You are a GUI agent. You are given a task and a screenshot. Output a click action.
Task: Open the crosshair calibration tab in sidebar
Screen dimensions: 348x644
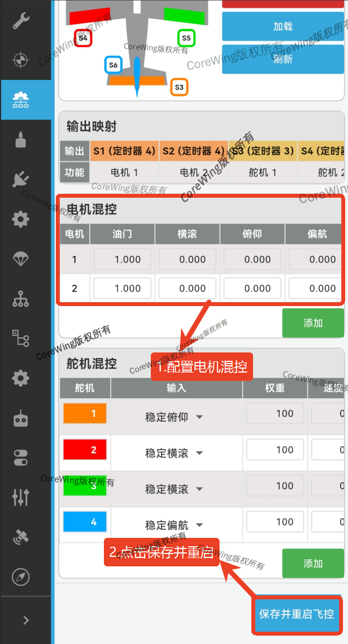pos(21,60)
